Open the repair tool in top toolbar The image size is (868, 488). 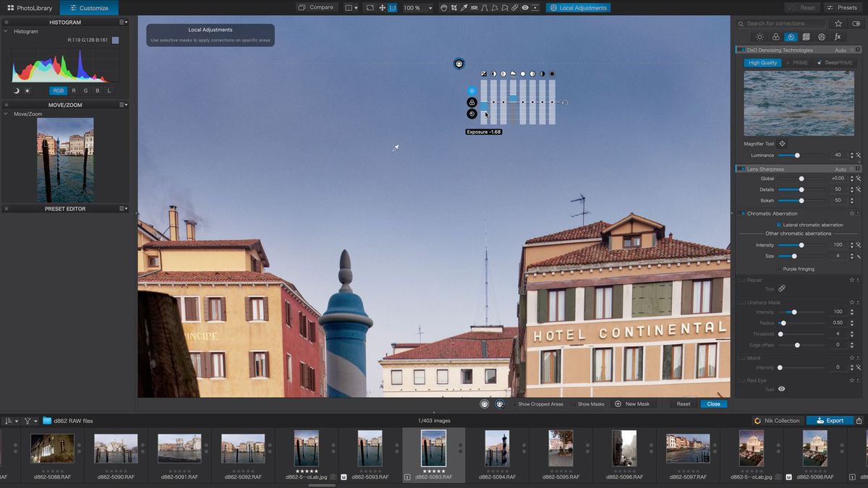[514, 7]
